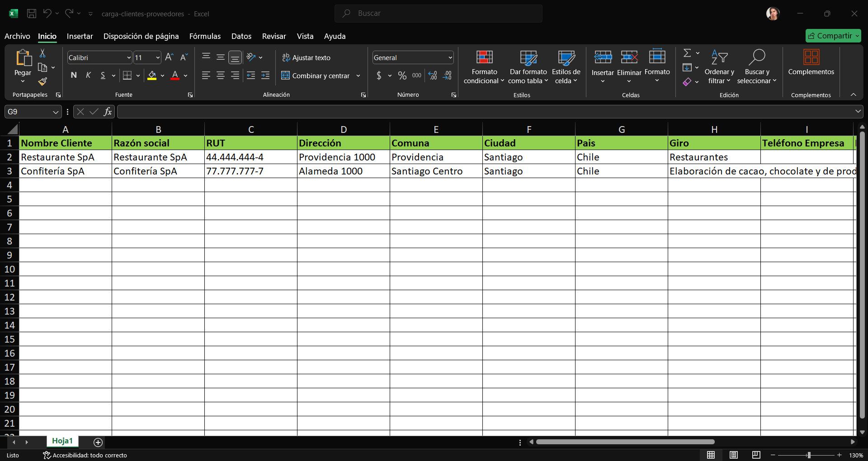This screenshot has height=461, width=868.
Task: Click the Ordenar y filtrar button
Action: point(719,67)
